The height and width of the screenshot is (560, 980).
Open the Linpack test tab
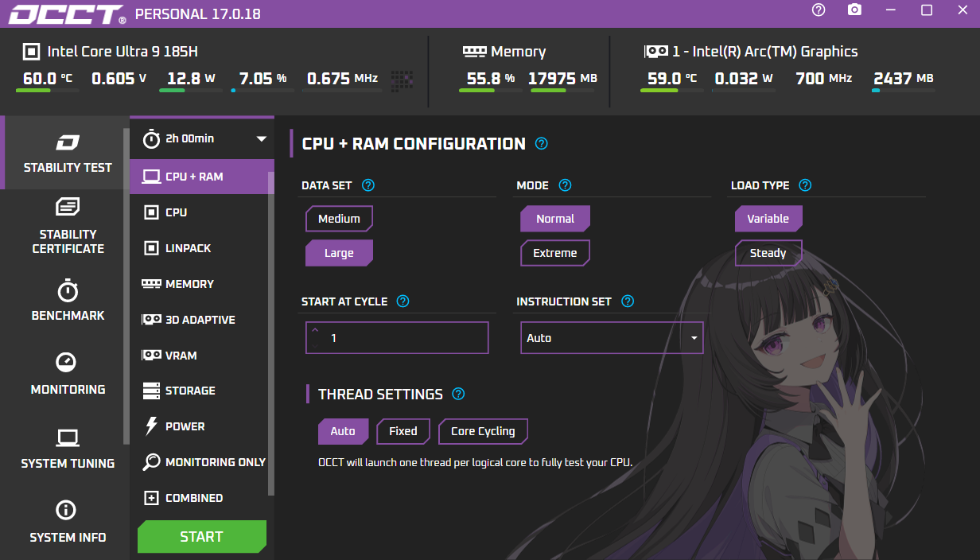pos(199,248)
